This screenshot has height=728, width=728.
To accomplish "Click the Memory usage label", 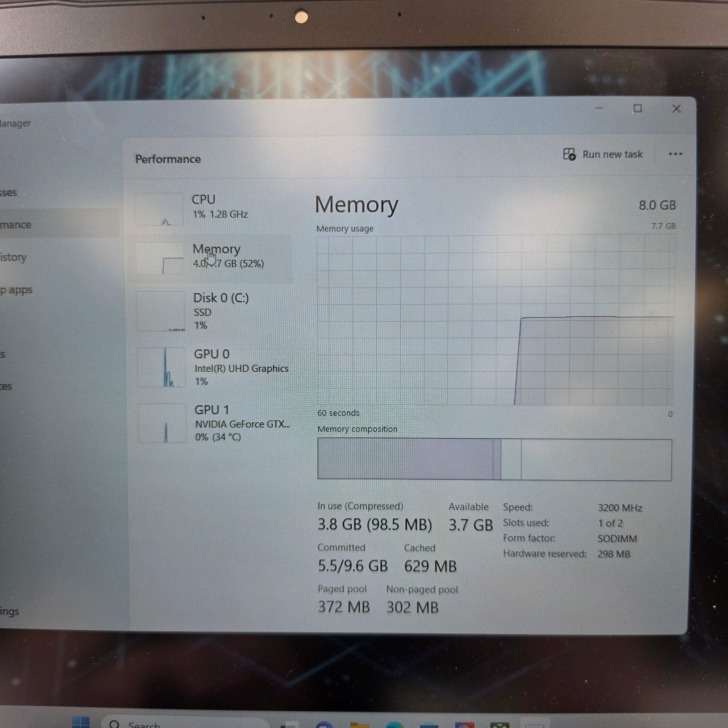I will tap(345, 229).
